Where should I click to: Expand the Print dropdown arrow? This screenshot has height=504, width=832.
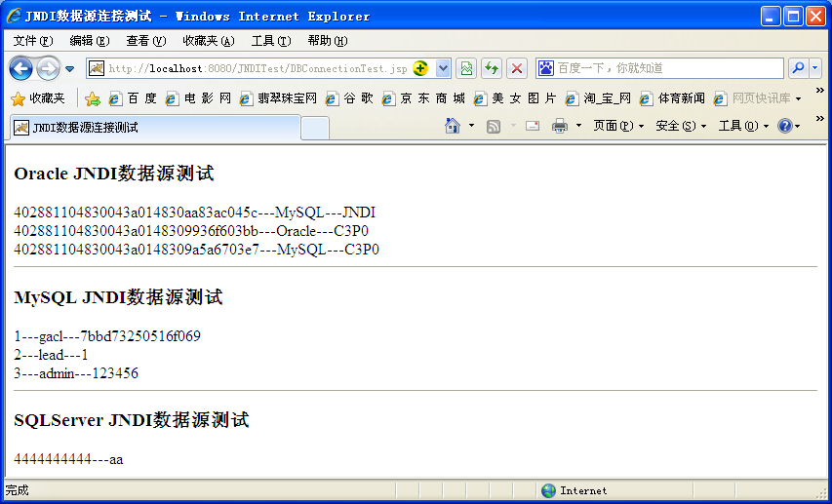(579, 126)
